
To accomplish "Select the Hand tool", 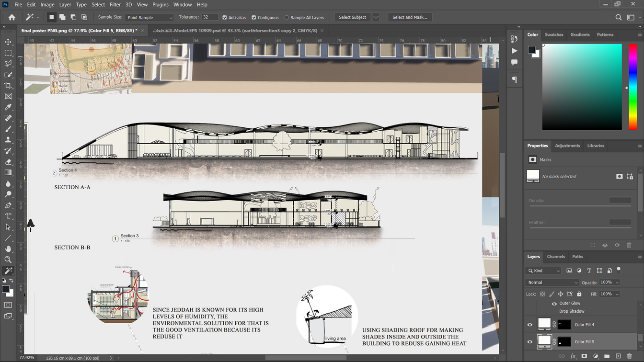I will pyautogui.click(x=8, y=249).
